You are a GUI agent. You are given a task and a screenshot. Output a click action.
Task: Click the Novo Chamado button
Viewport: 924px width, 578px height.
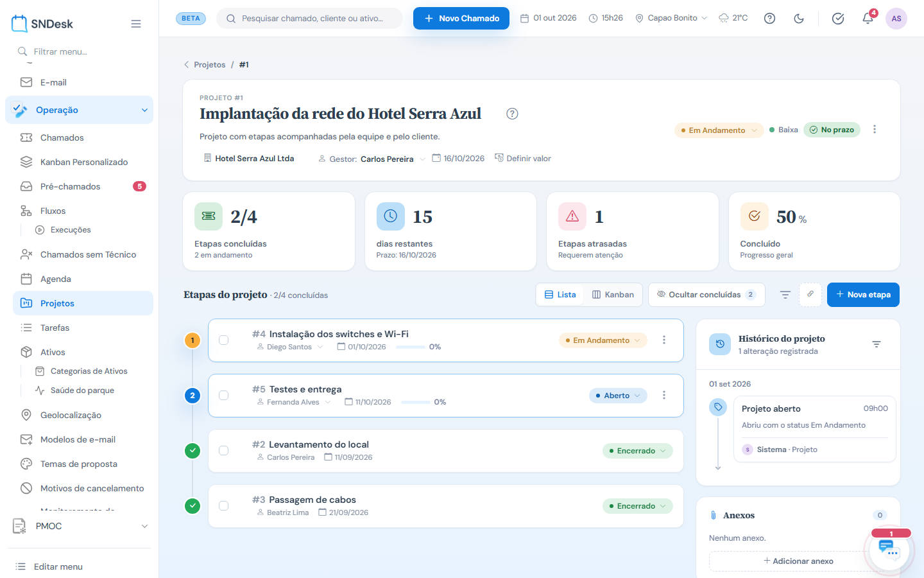[x=461, y=18]
